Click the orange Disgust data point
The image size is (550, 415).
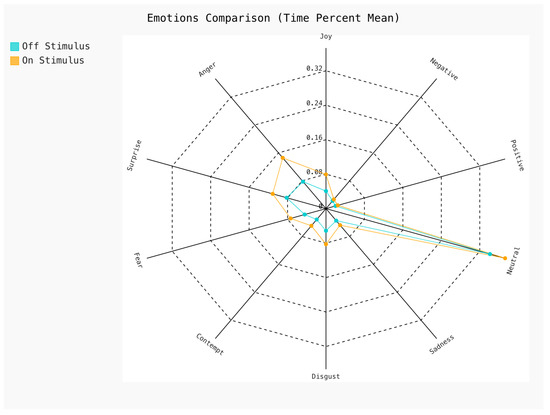(326, 244)
